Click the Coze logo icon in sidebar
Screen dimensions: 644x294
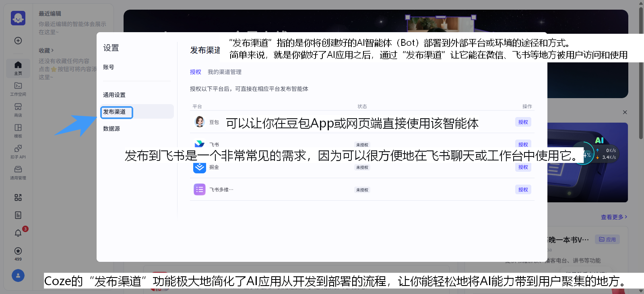coord(18,18)
